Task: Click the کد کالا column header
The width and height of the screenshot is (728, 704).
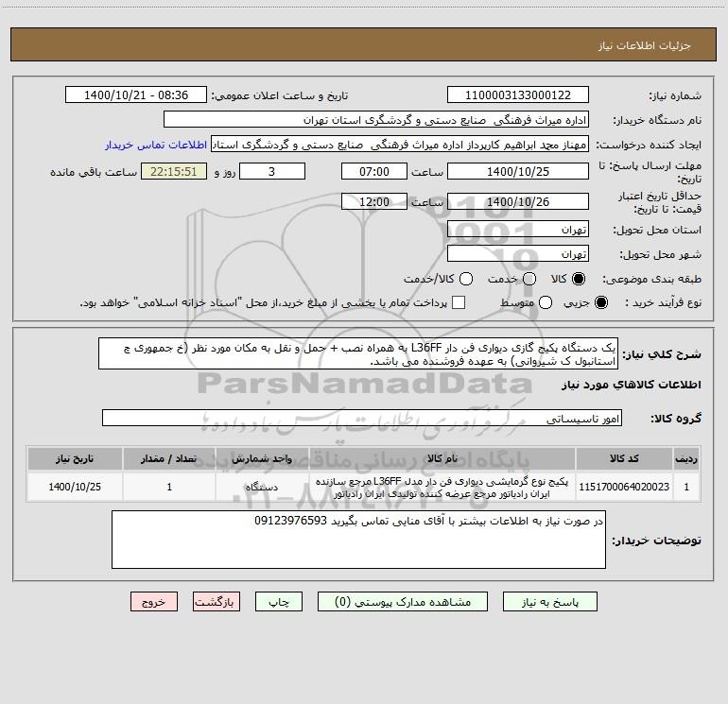Action: pyautogui.click(x=624, y=458)
